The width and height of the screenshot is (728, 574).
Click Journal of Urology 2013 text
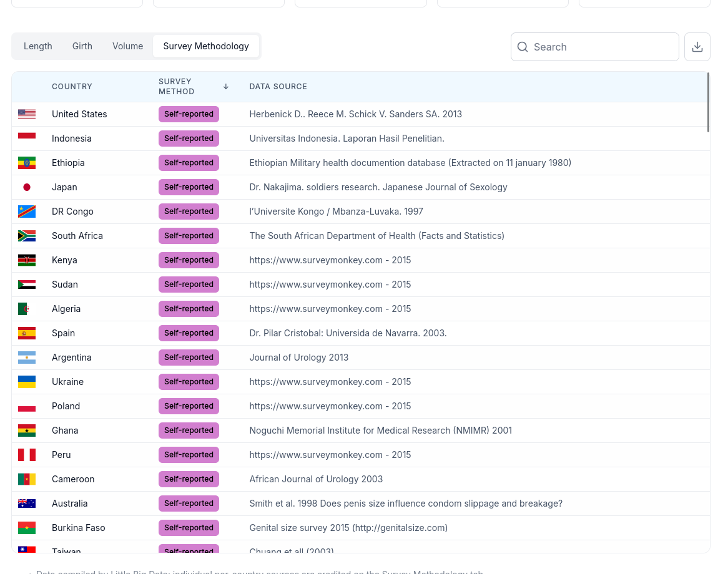299,358
